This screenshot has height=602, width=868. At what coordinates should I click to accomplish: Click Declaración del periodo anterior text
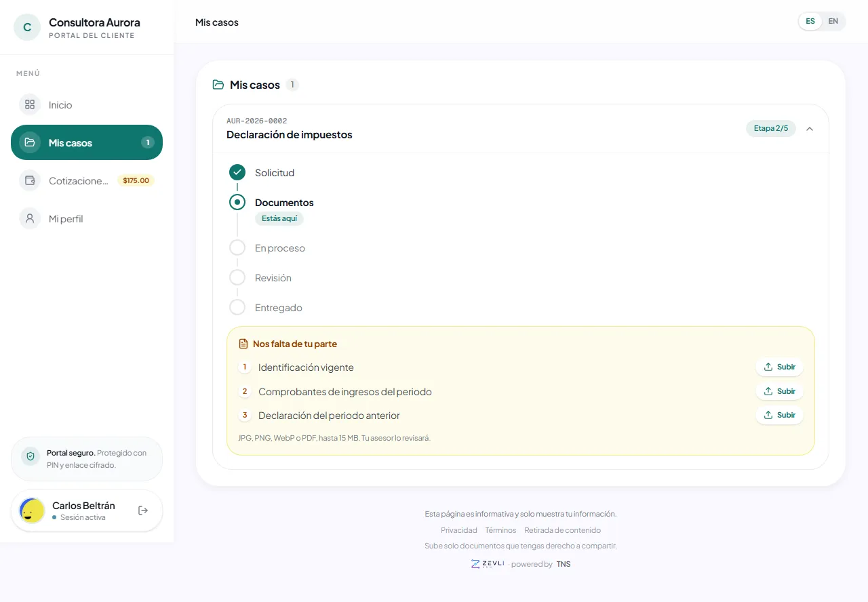(x=329, y=416)
